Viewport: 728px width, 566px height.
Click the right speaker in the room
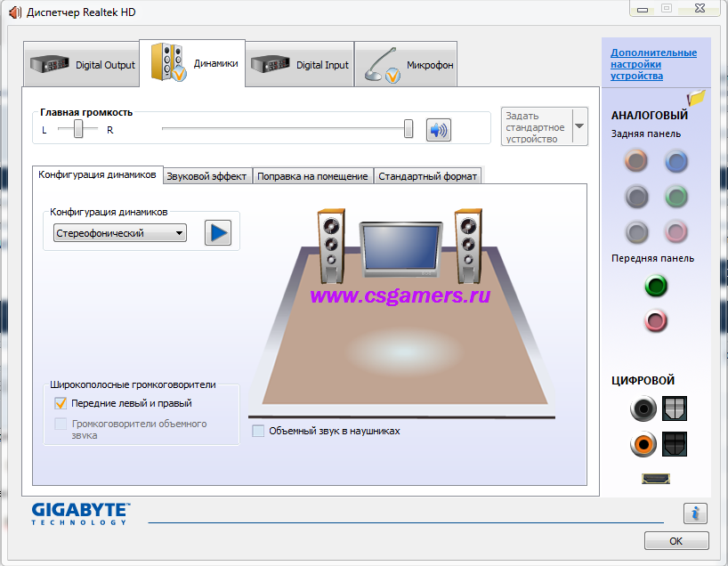pos(468,247)
